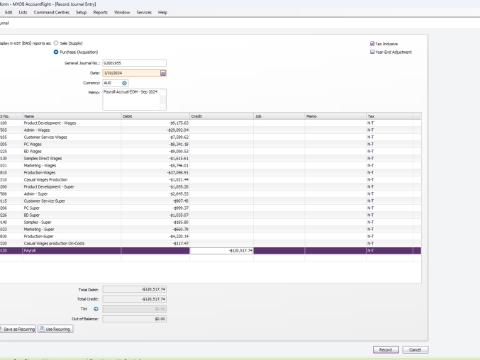Click the Memo box scrollbar

point(163,99)
